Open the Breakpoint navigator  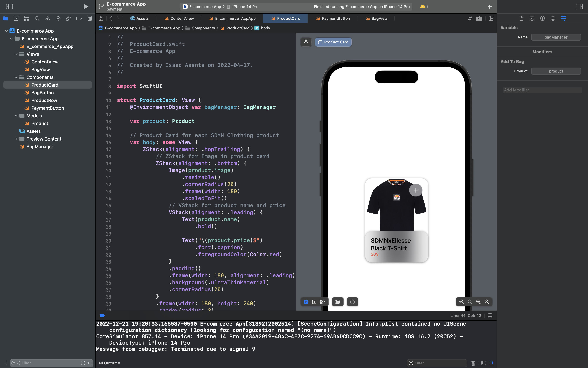click(x=79, y=19)
